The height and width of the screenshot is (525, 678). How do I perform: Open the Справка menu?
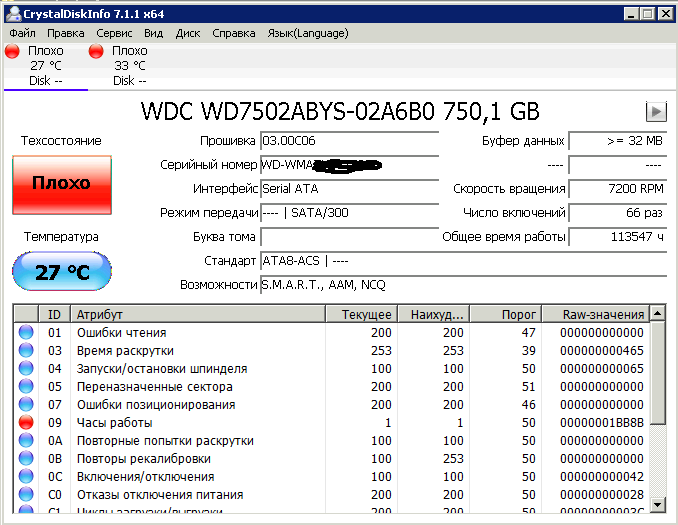[x=233, y=33]
